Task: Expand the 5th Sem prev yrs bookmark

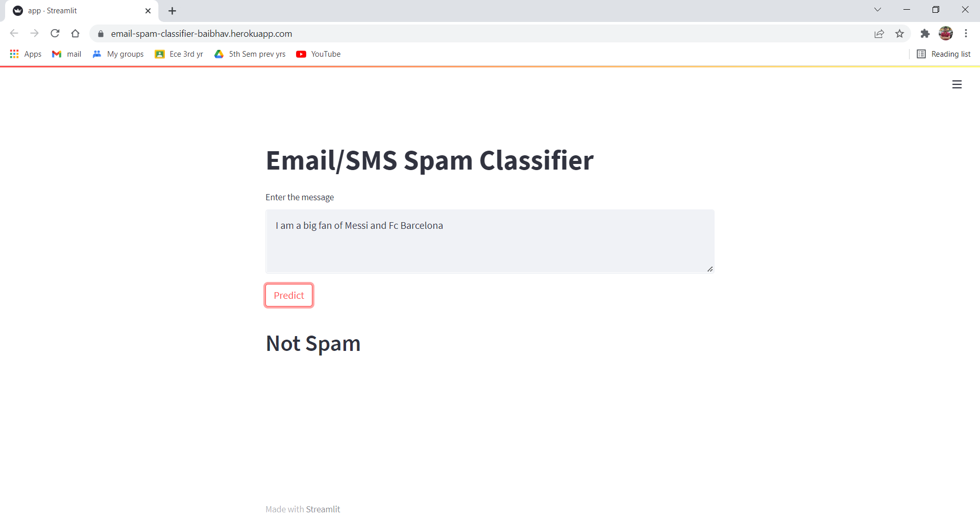Action: coord(250,54)
